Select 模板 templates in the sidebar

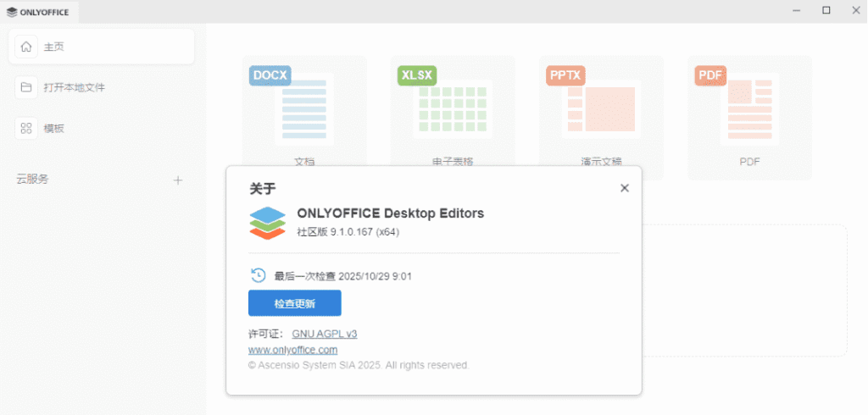coord(102,129)
